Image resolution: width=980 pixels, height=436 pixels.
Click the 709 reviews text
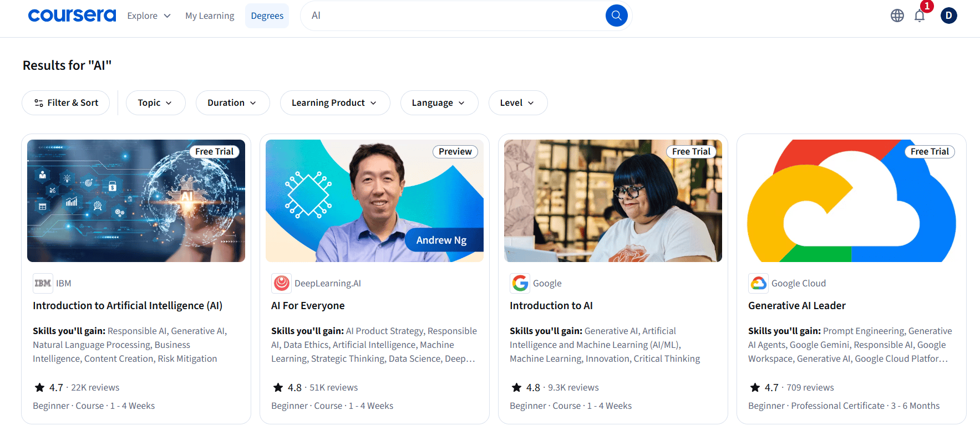(x=810, y=387)
